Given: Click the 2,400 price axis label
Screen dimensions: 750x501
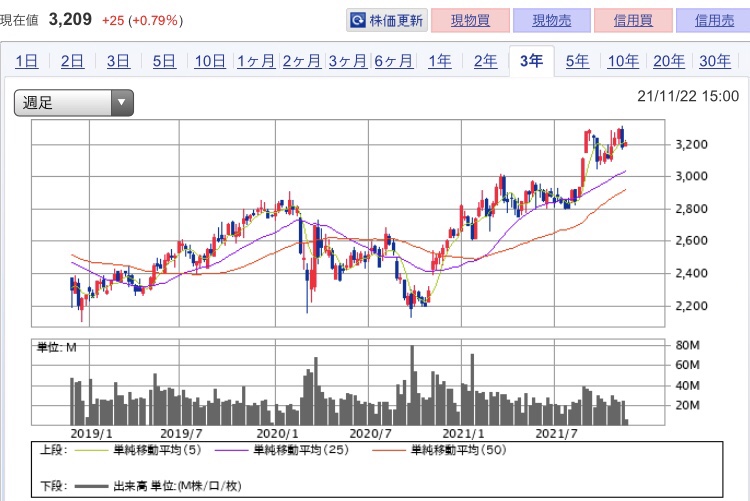Looking at the screenshot, I should point(691,273).
